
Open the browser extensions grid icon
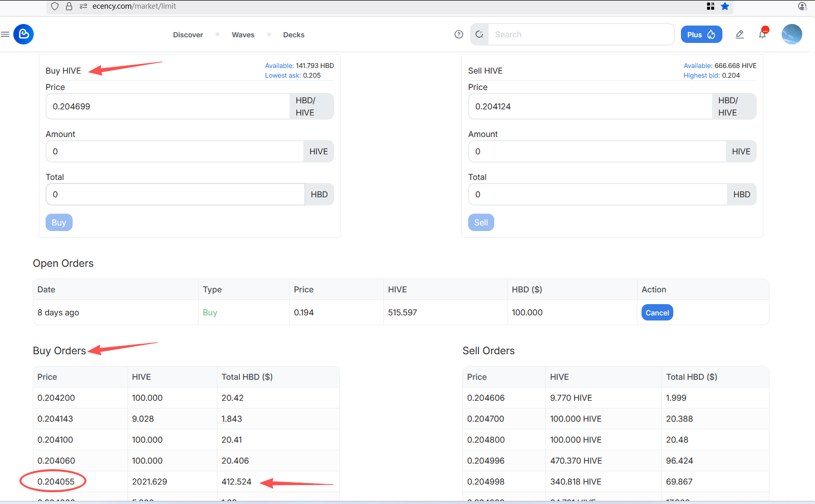711,6
